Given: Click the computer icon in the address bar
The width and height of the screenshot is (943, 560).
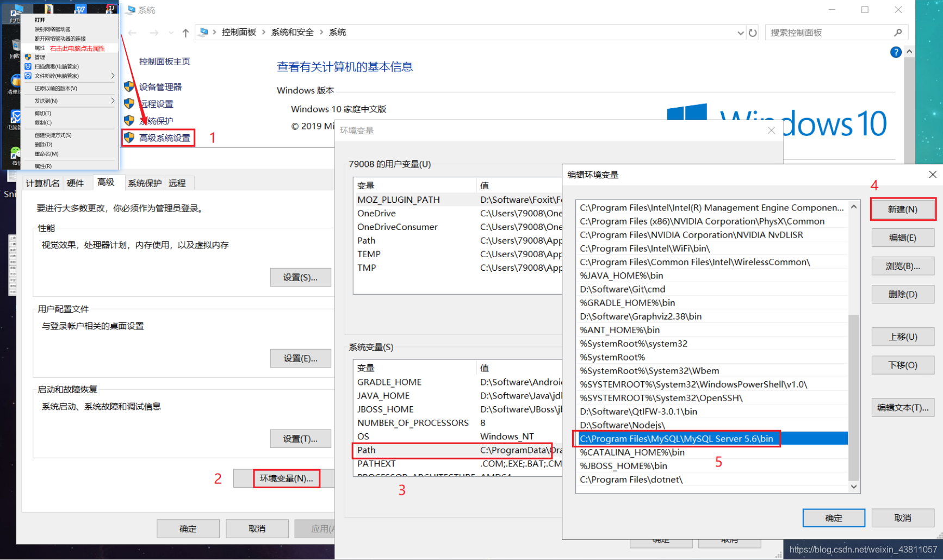Looking at the screenshot, I should pos(204,32).
